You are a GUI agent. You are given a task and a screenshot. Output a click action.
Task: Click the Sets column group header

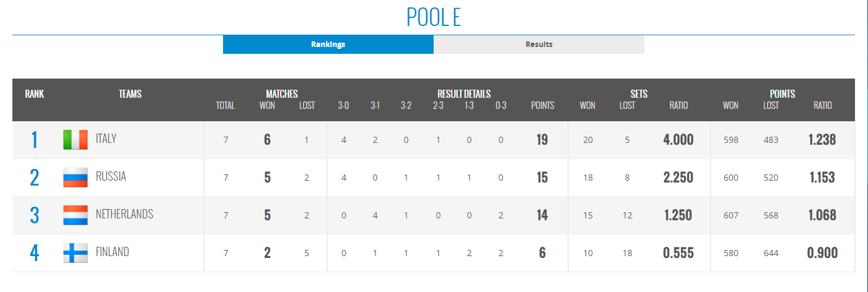point(639,94)
